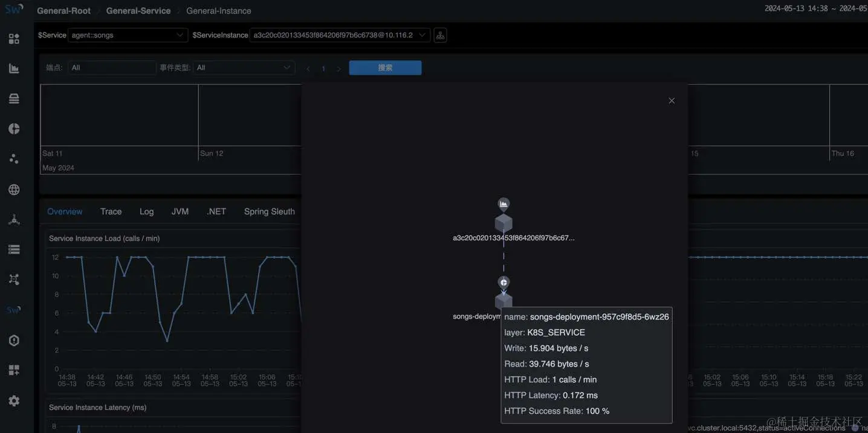Open the globe icon in sidebar
The height and width of the screenshot is (433, 868).
[x=14, y=190]
